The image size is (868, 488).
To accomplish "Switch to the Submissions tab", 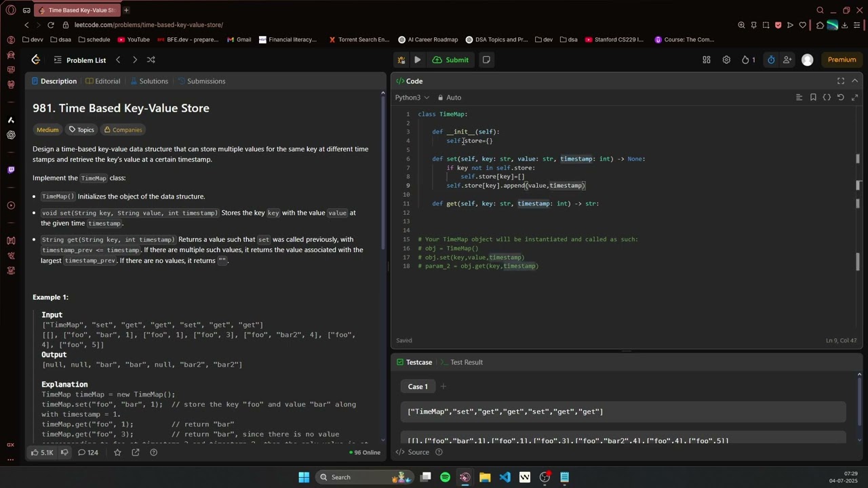I will point(201,81).
